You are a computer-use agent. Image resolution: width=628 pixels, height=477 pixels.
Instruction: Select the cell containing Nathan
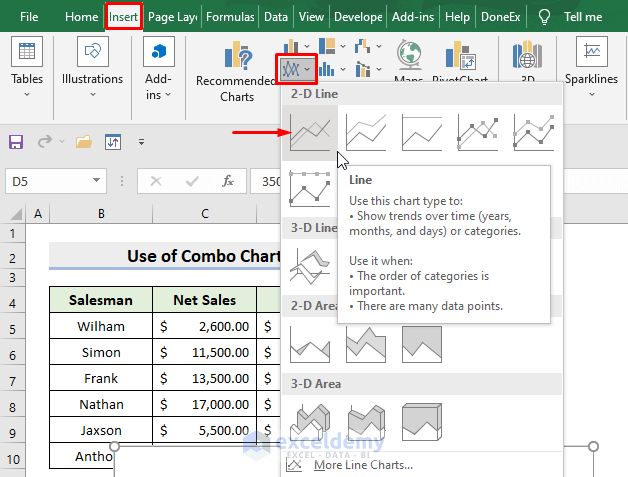coord(101,404)
